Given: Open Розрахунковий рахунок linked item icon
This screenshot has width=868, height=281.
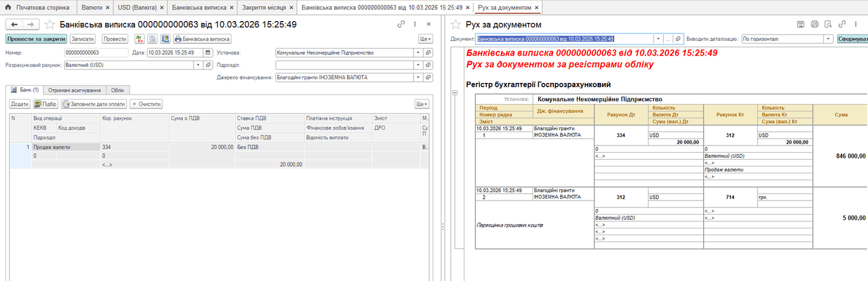Looking at the screenshot, I should [209, 64].
